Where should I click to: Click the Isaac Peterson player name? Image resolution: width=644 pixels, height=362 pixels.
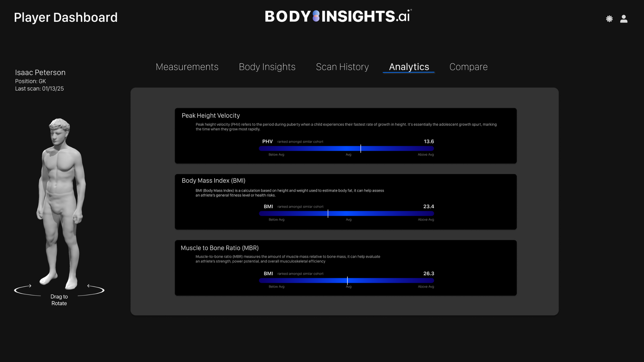tap(40, 72)
